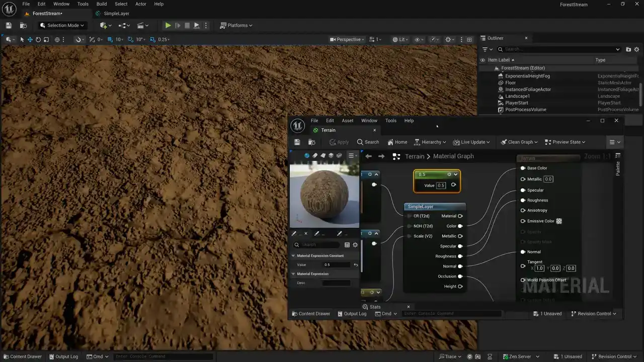
Task: Open the Content Drawer in Material Editor
Action: click(x=310, y=314)
